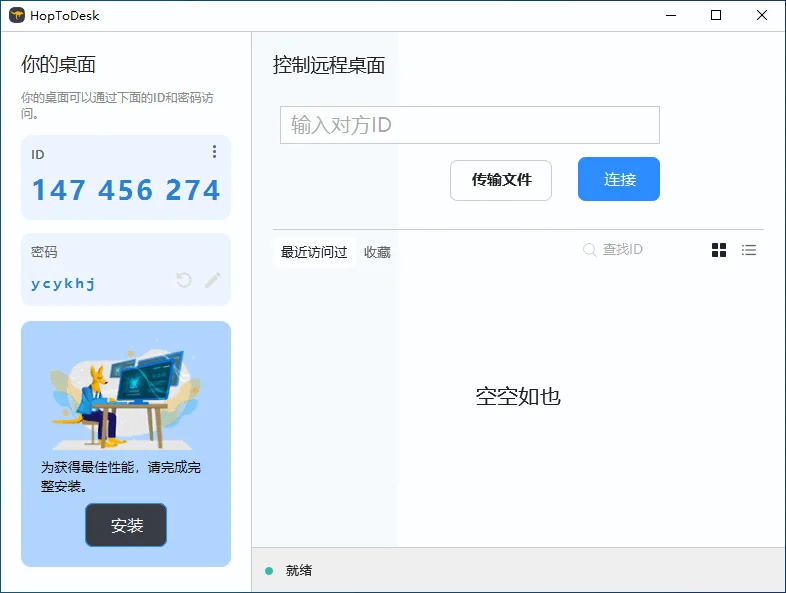
Task: Maximize the HopToDesk window
Action: click(x=716, y=16)
